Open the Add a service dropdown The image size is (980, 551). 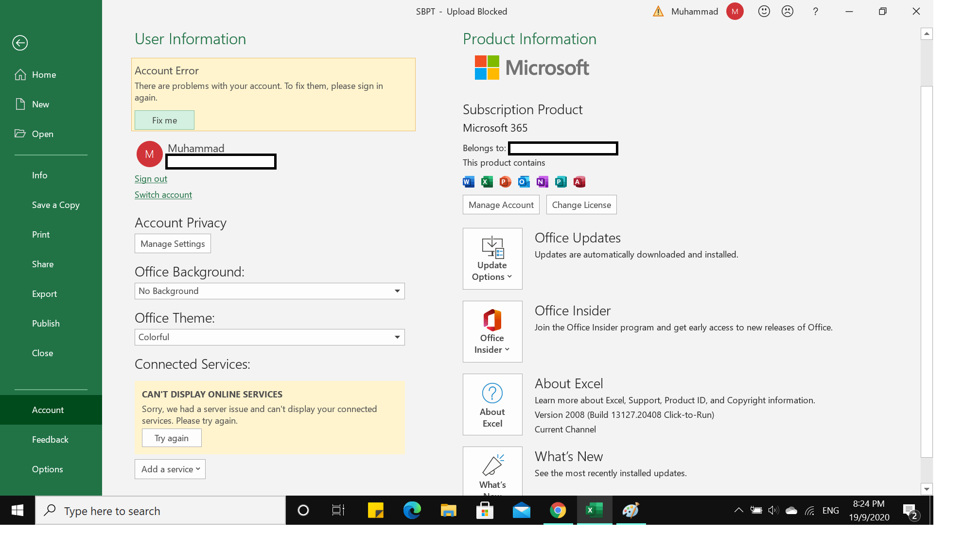click(x=170, y=469)
